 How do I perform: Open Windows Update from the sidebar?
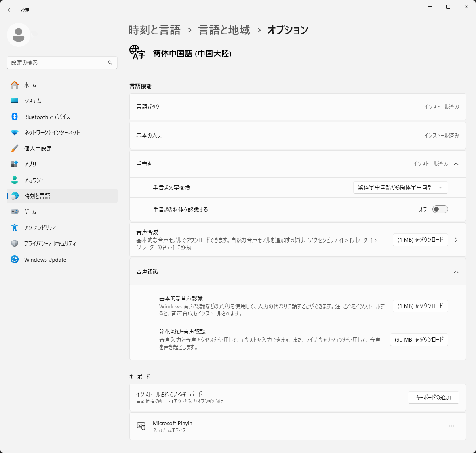45,259
